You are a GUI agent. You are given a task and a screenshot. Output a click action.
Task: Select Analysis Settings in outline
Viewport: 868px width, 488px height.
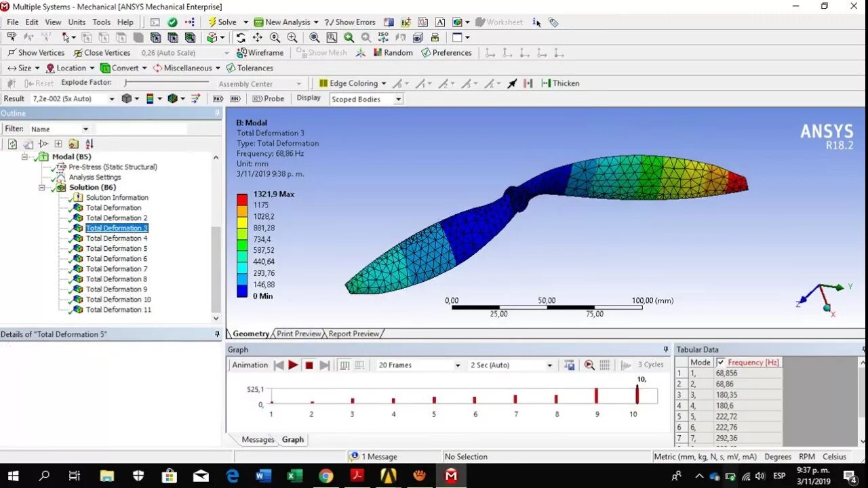tap(94, 178)
